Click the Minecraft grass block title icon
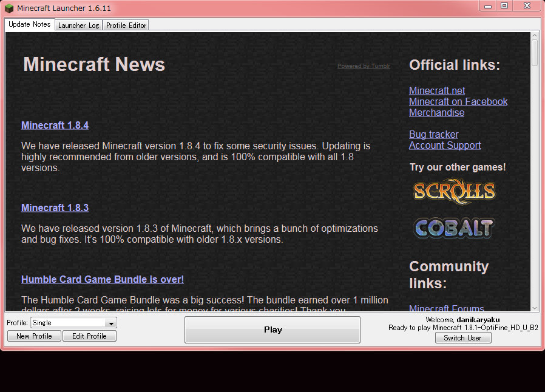 point(9,8)
